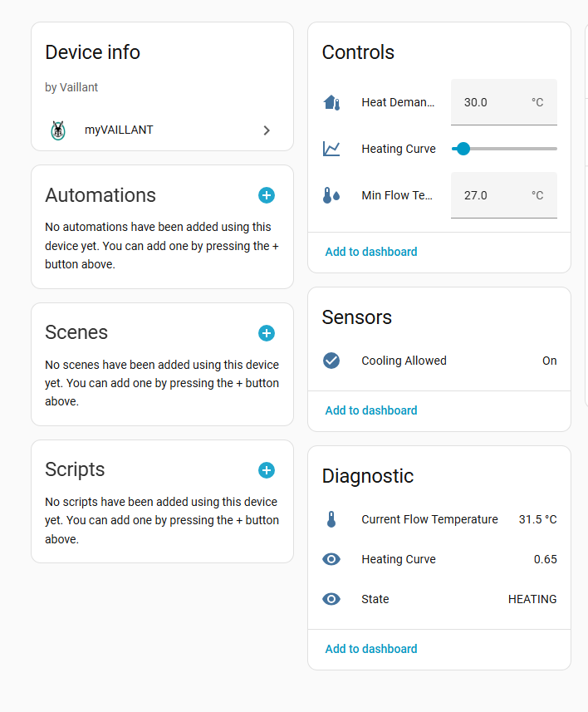
Task: Click the eye icon beside diagnostic Heating Curve
Action: pyautogui.click(x=331, y=559)
